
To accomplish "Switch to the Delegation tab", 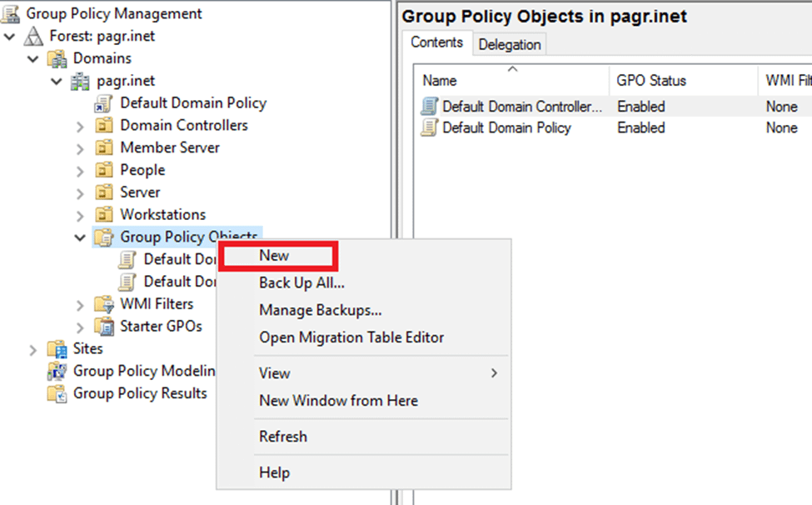I will [510, 44].
